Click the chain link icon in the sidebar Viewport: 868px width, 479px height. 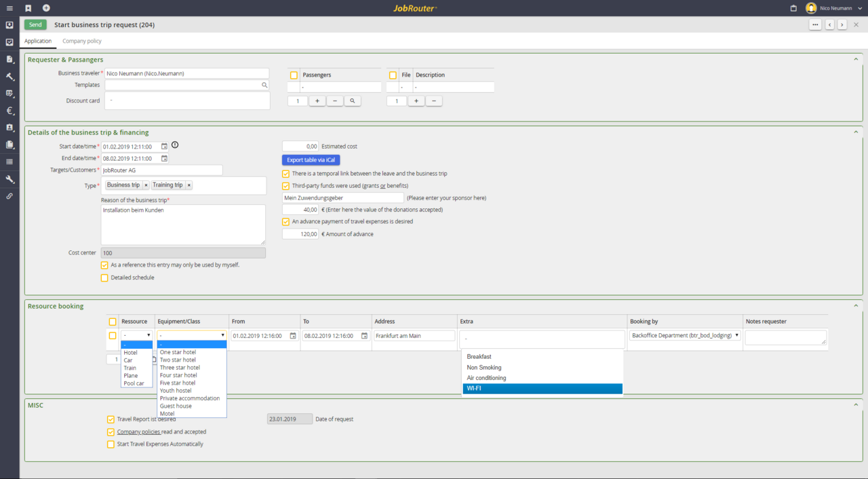pyautogui.click(x=9, y=196)
